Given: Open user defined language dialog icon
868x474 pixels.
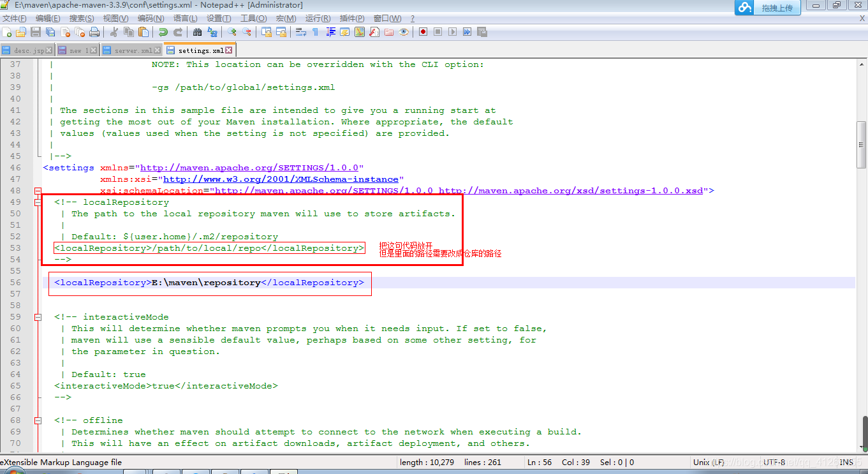Looking at the screenshot, I should (344, 32).
